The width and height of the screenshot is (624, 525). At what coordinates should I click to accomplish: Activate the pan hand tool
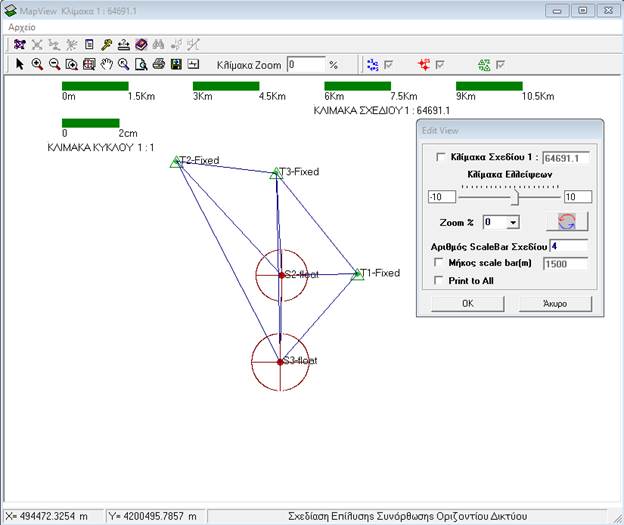tap(106, 64)
